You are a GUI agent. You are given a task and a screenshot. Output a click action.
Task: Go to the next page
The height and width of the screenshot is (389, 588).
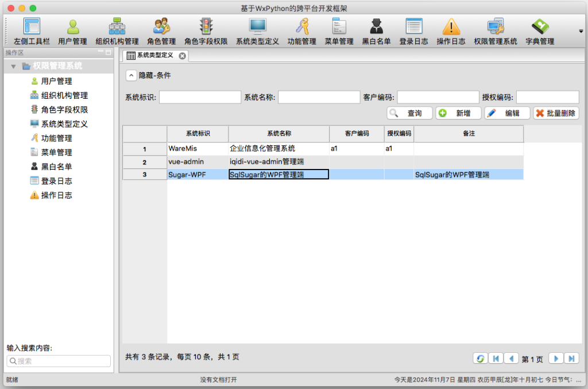click(556, 359)
